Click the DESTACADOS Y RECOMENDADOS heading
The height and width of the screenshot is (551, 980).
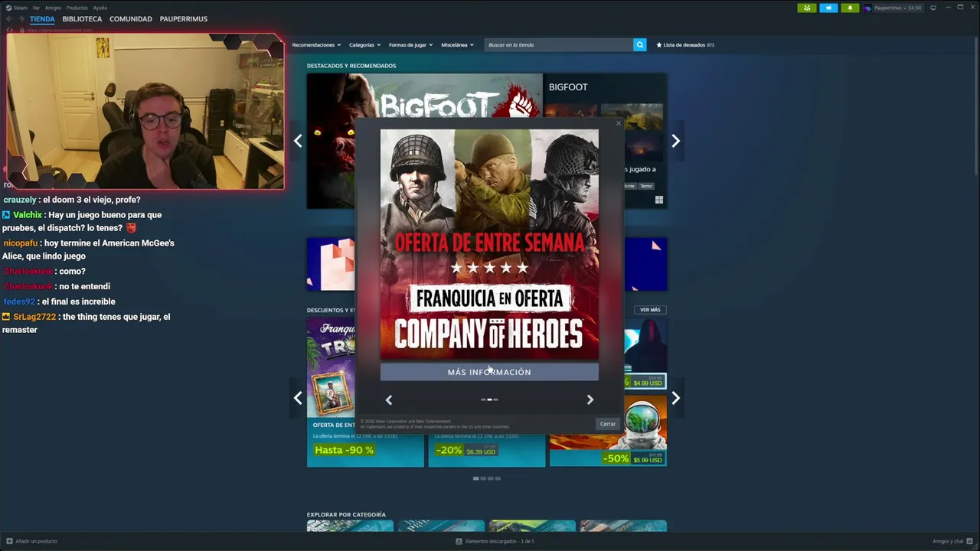[x=351, y=66]
